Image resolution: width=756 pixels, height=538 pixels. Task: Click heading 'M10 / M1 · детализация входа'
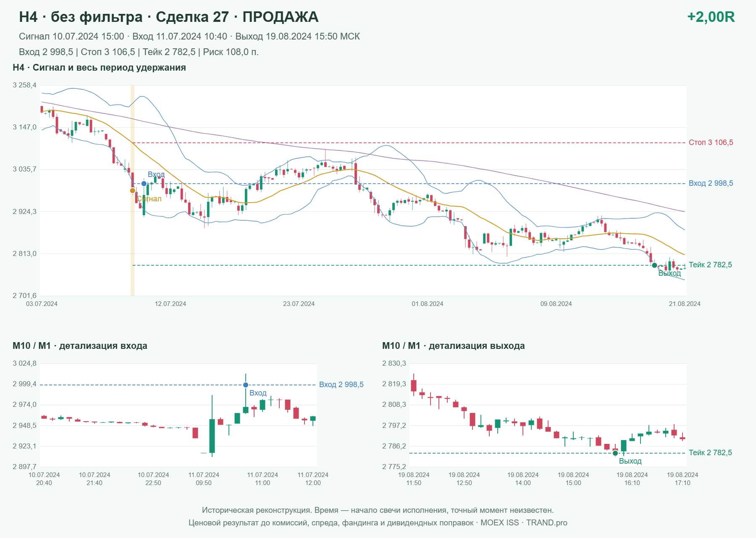[80, 346]
